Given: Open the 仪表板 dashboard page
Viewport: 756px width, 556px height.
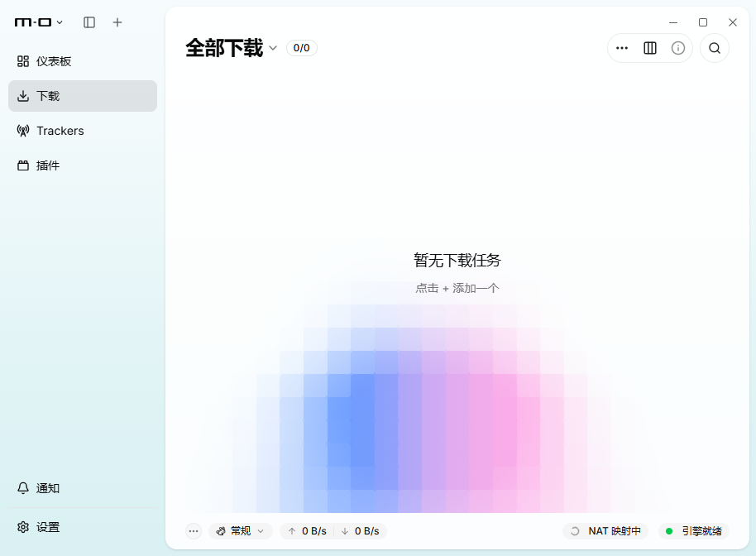Looking at the screenshot, I should click(83, 61).
